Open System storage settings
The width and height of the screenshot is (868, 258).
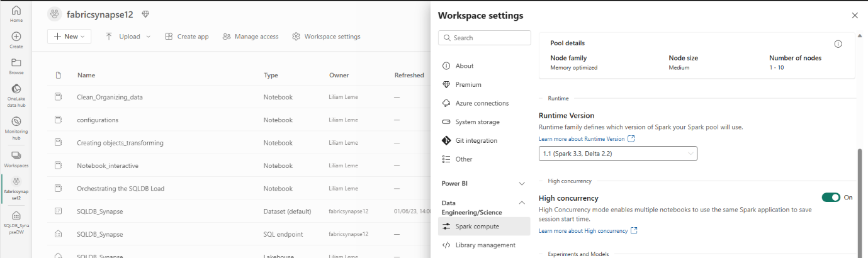click(484, 122)
